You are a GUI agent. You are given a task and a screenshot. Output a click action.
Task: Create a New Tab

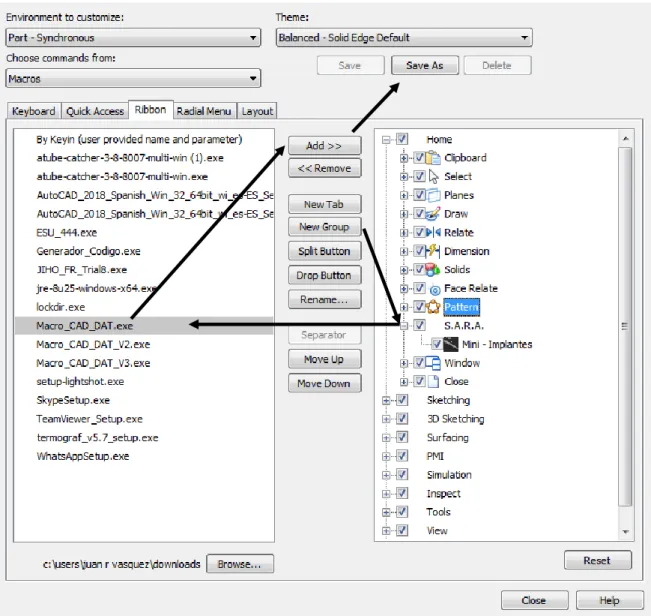point(324,204)
